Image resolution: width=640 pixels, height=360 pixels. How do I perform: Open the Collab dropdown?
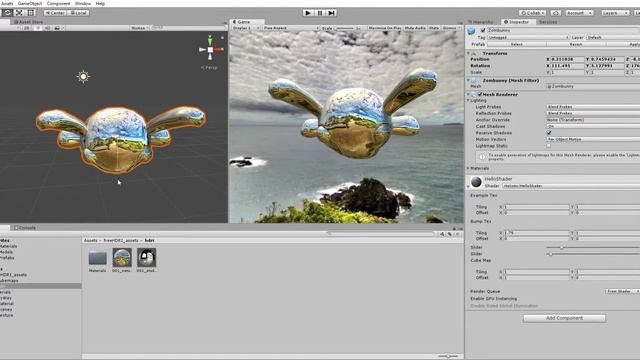(x=532, y=13)
